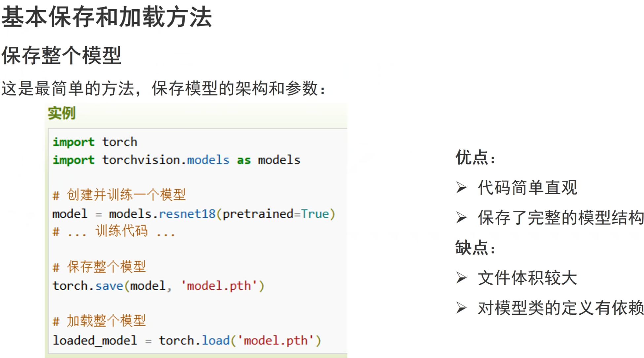The image size is (644, 358).
Task: Click the arrow bullet before 对模型类的定义有依赖
Action: point(461,308)
